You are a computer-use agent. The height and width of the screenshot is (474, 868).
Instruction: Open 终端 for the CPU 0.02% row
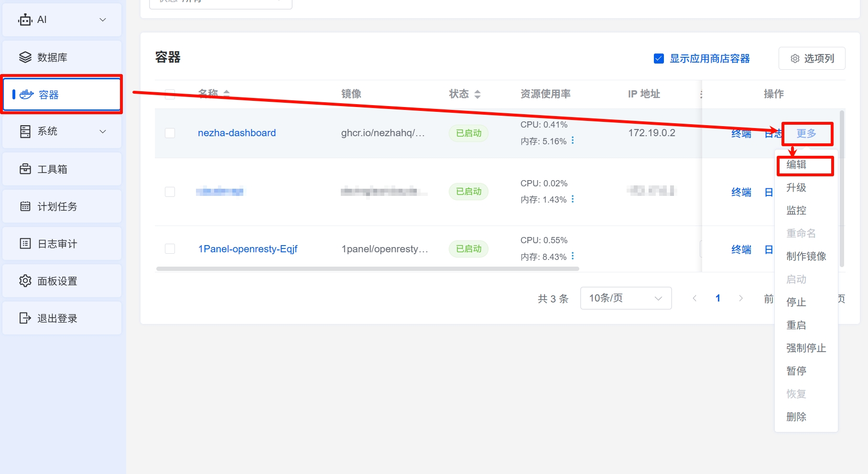741,192
